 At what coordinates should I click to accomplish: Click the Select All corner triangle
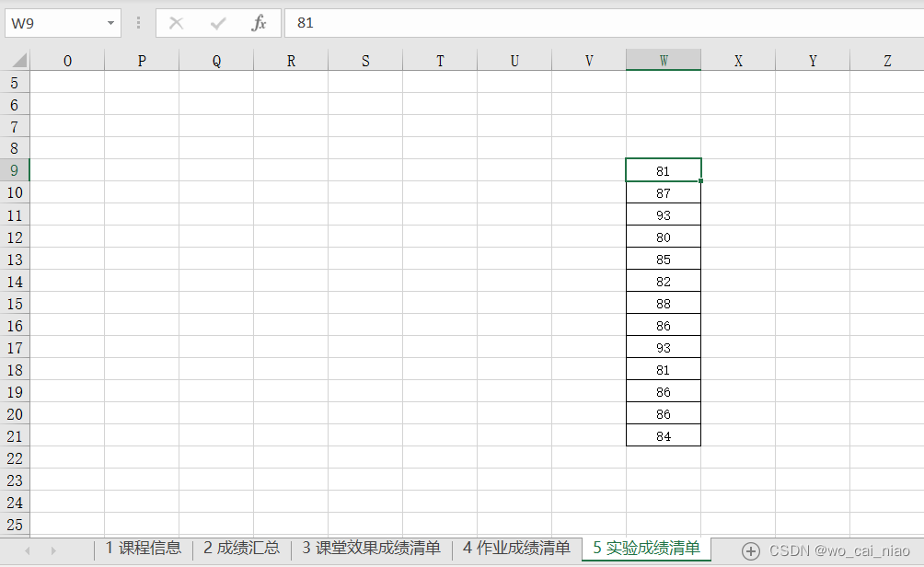18,60
